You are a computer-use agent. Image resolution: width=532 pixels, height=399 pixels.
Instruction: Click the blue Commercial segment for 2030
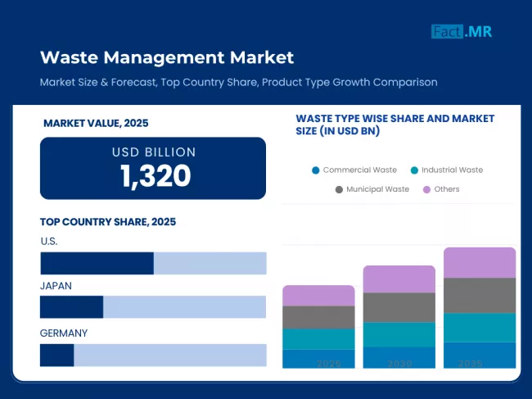coord(399,357)
